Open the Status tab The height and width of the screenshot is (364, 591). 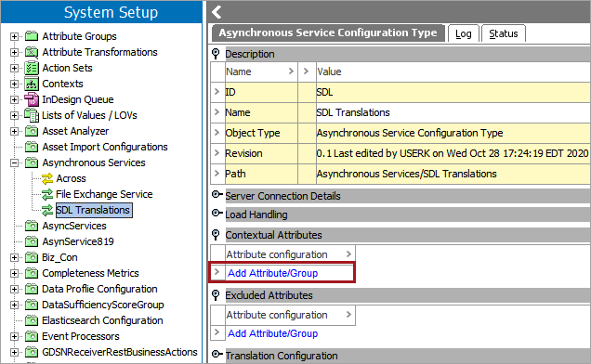(x=503, y=33)
